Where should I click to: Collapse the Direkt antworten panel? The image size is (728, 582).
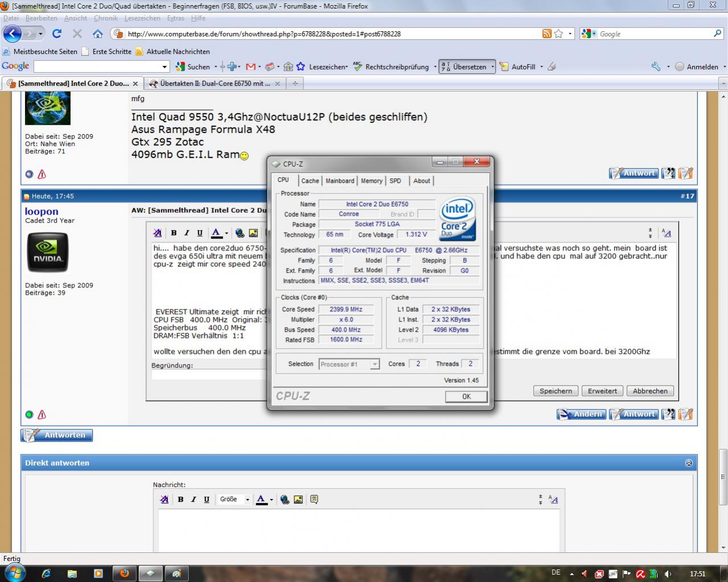(x=689, y=463)
